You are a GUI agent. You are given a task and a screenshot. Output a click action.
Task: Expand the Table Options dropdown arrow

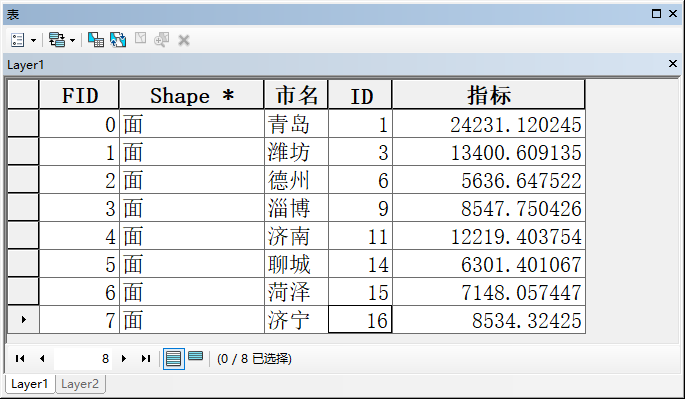[33, 41]
